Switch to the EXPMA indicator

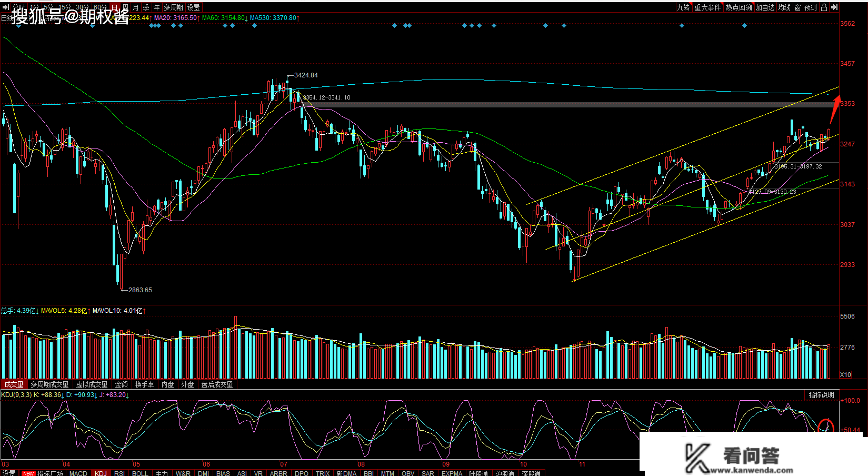click(452, 473)
